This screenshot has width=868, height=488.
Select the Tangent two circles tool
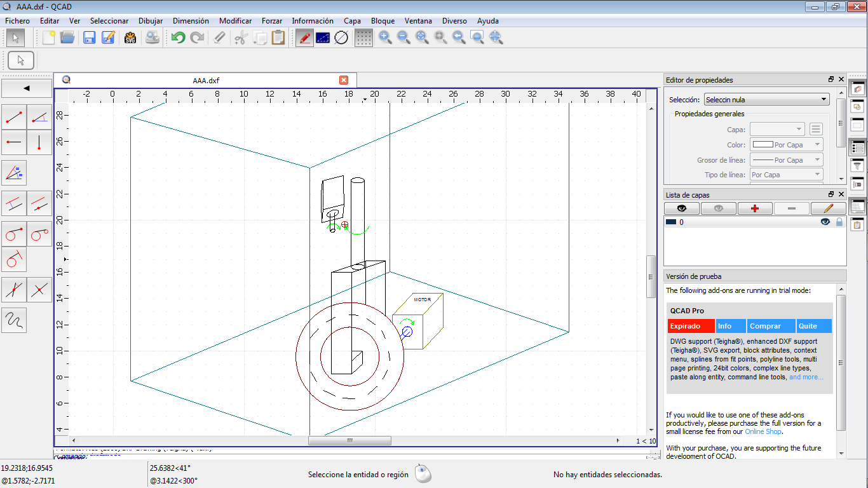[39, 234]
